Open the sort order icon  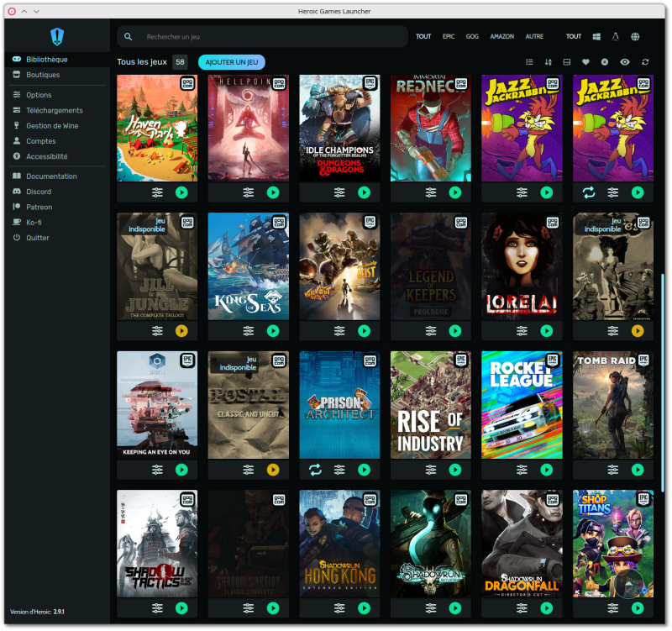549,62
